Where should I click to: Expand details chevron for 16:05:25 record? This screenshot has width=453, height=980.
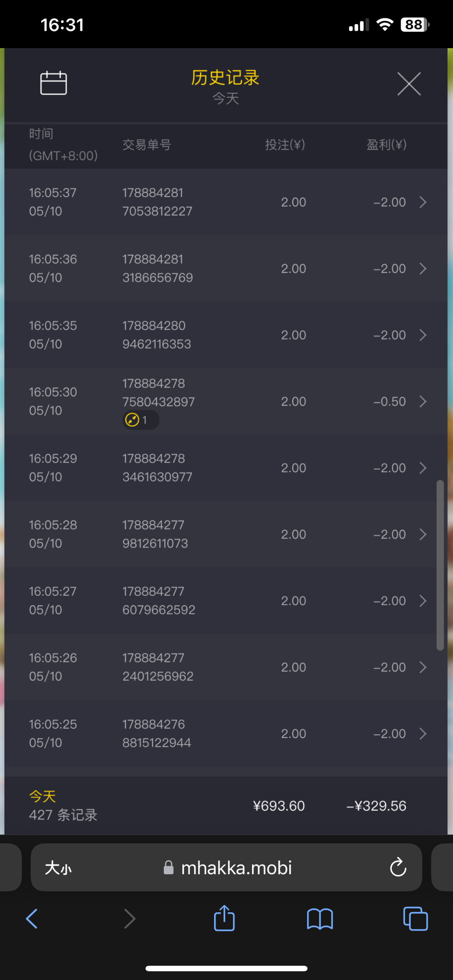[x=423, y=734]
